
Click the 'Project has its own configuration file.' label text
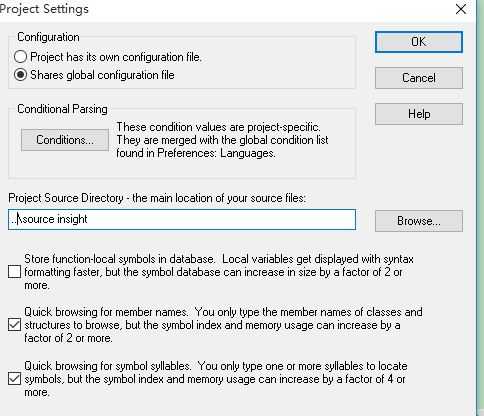point(116,57)
